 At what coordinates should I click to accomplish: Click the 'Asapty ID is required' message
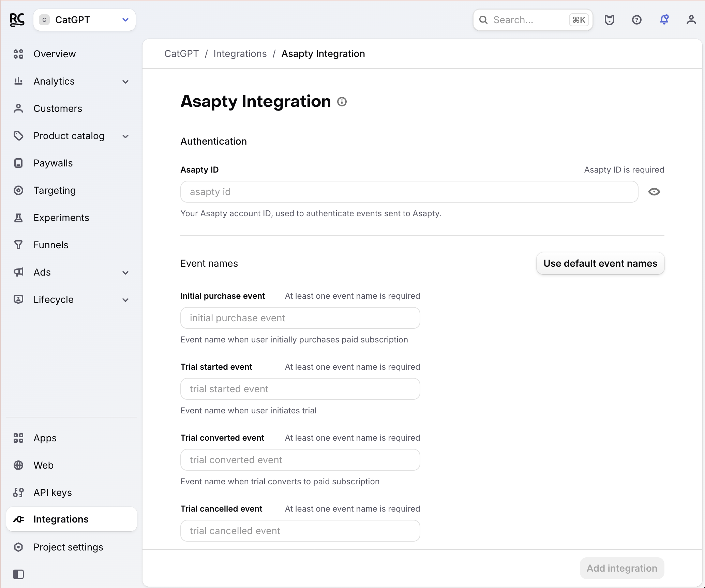[x=624, y=170]
